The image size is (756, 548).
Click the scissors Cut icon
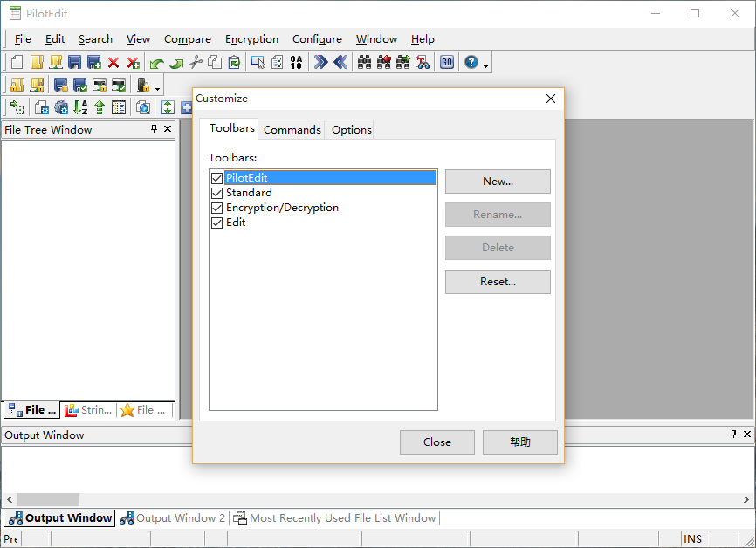click(195, 62)
